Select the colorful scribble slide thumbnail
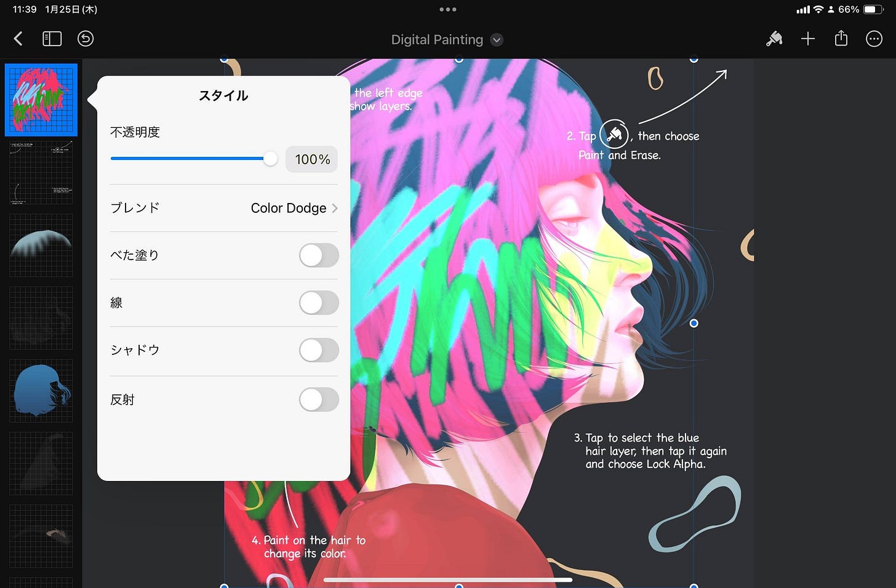The image size is (896, 588). pyautogui.click(x=41, y=100)
